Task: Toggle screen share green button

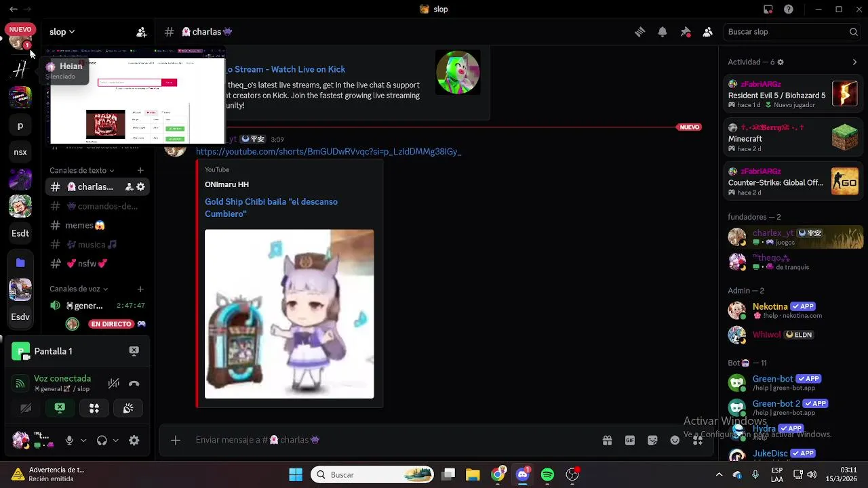Action: pos(60,408)
